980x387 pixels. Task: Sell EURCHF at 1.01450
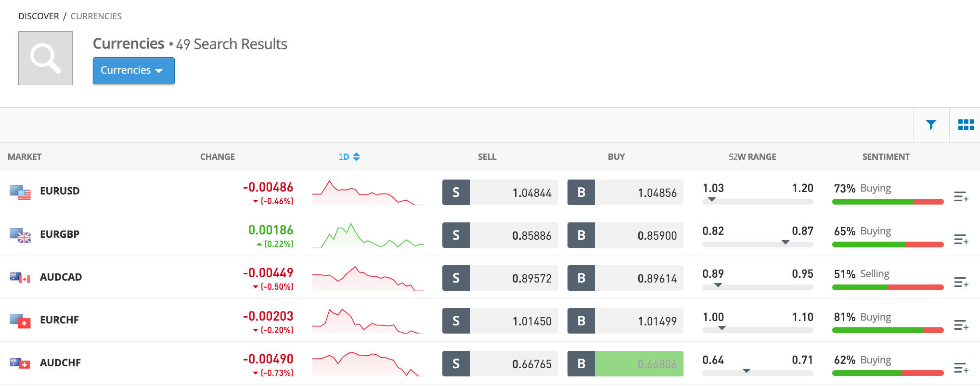coord(500,321)
